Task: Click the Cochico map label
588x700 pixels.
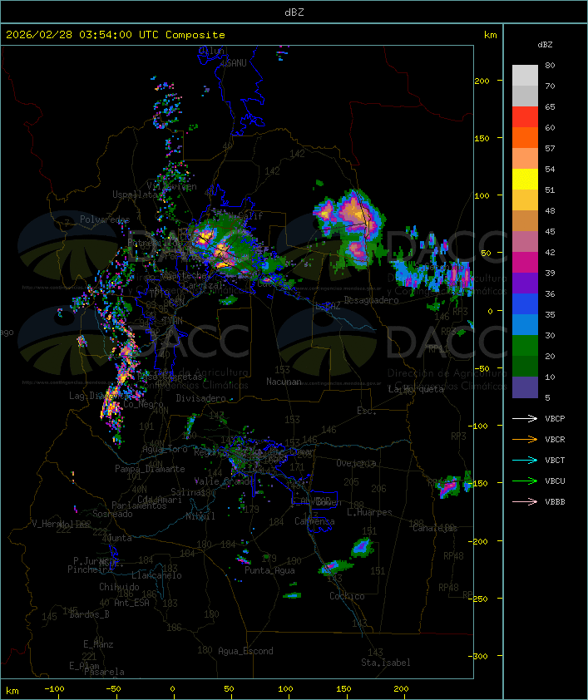Action: click(347, 596)
